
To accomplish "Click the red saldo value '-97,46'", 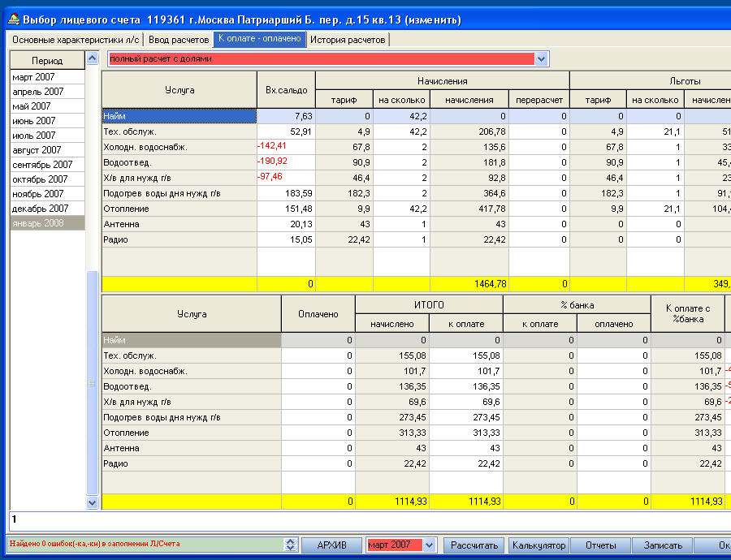I will click(x=270, y=177).
